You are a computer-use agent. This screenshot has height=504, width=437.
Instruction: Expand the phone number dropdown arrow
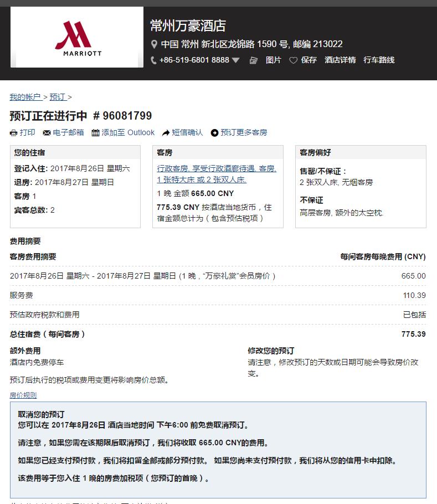click(x=236, y=60)
